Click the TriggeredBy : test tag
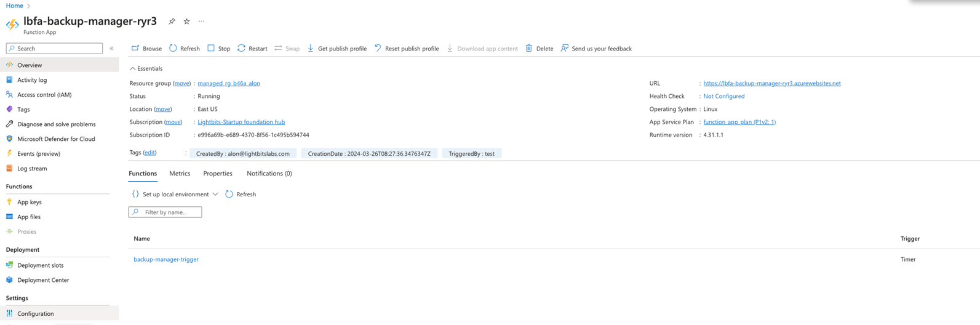 coord(472,153)
